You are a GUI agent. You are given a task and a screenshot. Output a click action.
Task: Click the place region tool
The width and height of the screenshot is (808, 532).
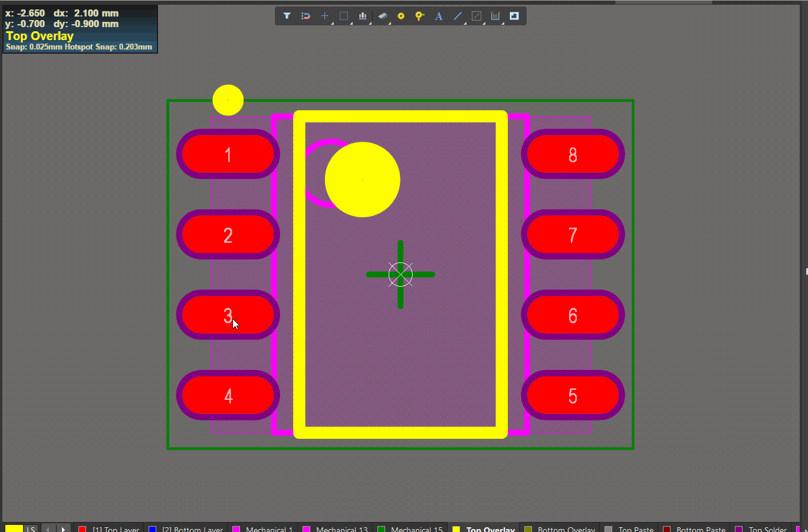pos(514,16)
